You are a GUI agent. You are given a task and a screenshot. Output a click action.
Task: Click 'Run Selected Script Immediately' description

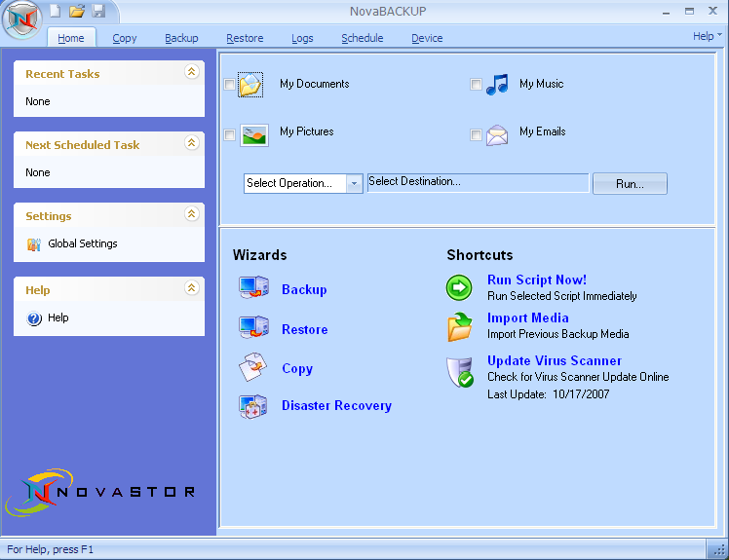click(x=561, y=296)
